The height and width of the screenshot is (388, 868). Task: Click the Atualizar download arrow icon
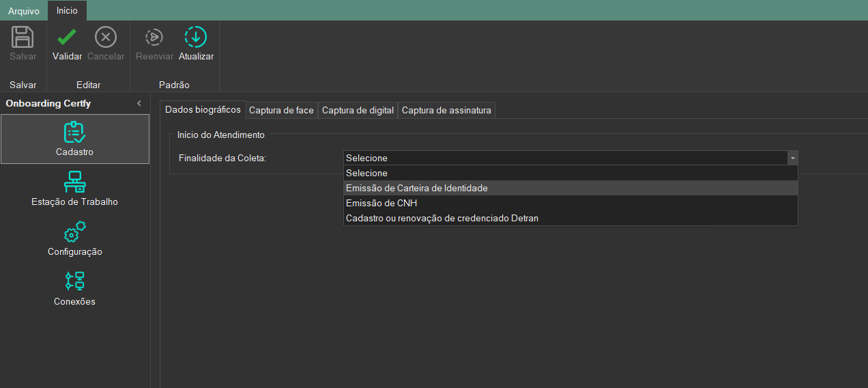pos(196,37)
